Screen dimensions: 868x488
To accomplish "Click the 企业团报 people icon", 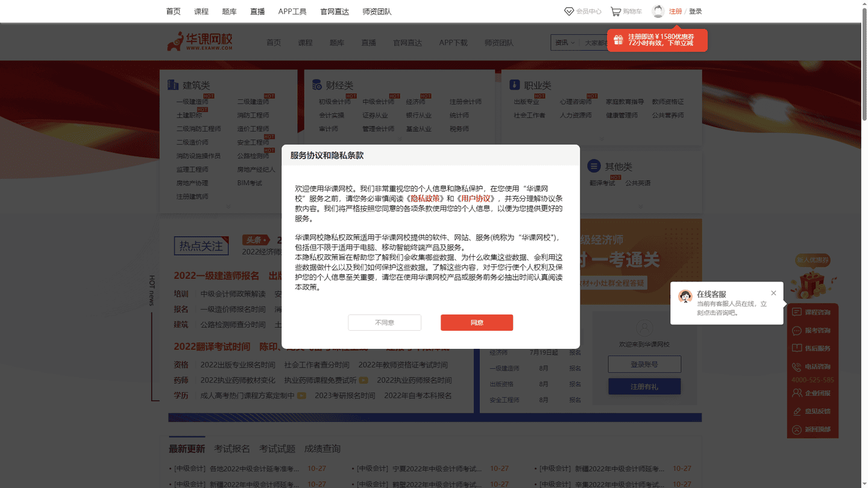I will pos(797,393).
